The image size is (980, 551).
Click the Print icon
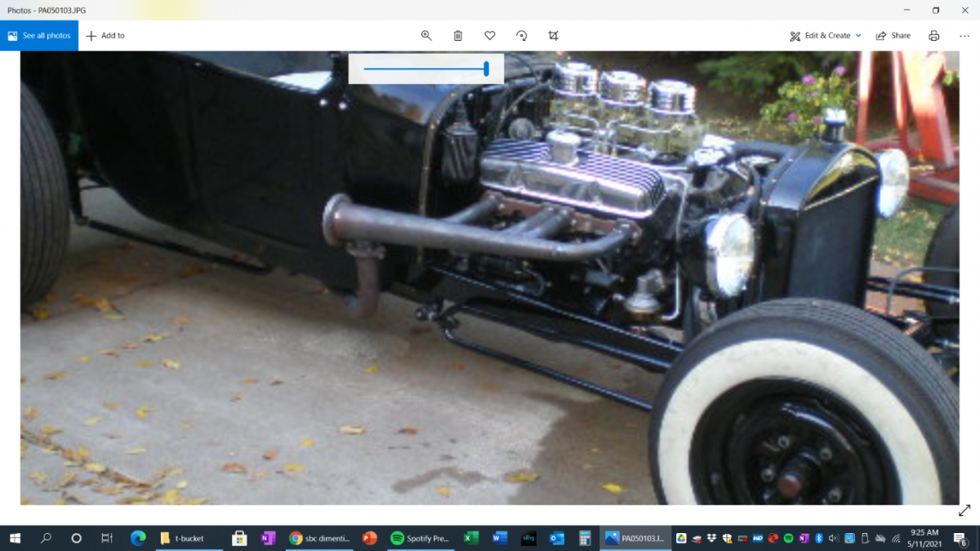point(933,36)
